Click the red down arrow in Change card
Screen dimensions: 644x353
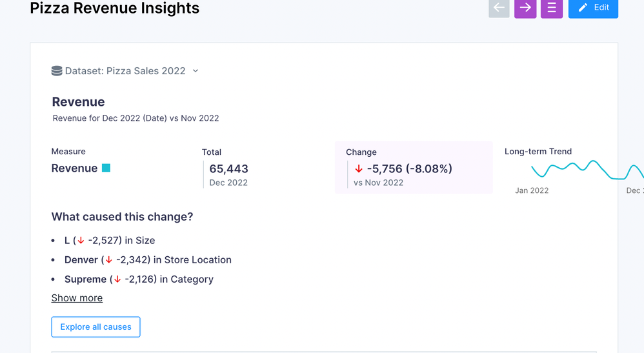pyautogui.click(x=359, y=169)
